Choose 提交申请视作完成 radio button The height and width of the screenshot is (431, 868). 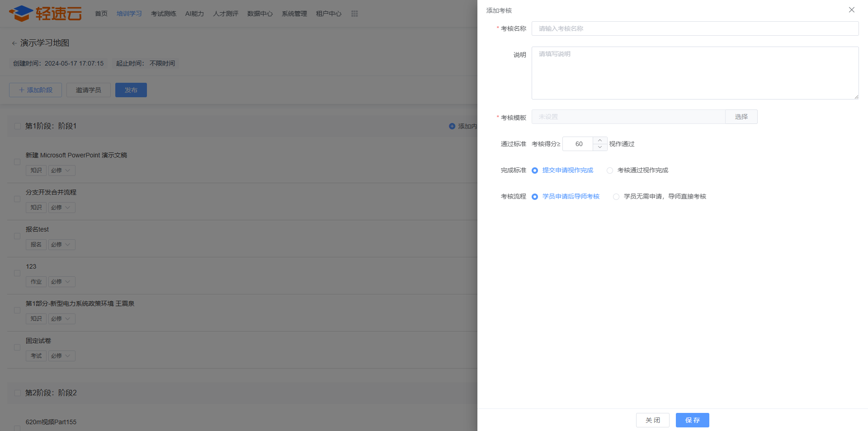(x=535, y=171)
